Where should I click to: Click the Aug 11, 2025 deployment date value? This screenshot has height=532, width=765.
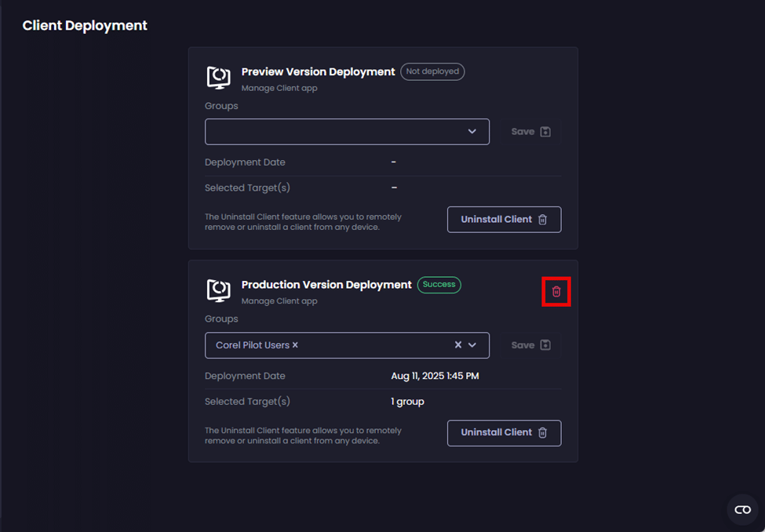coord(435,376)
